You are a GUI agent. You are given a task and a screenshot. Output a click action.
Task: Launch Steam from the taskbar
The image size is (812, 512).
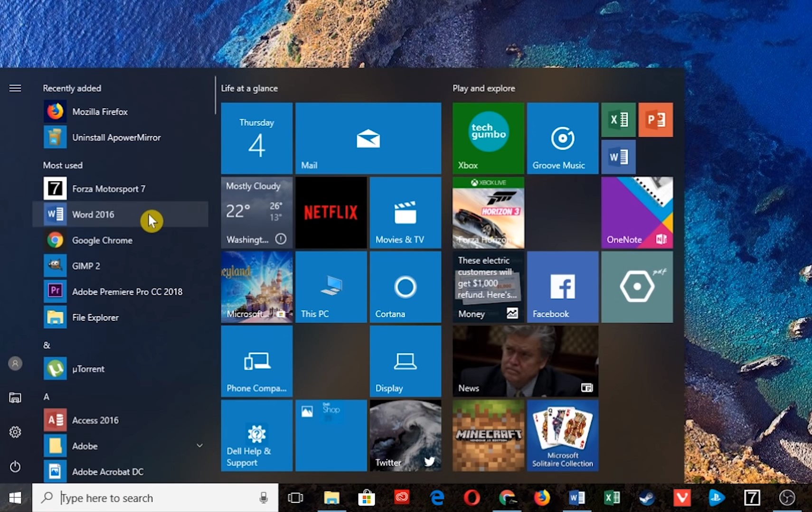click(648, 497)
